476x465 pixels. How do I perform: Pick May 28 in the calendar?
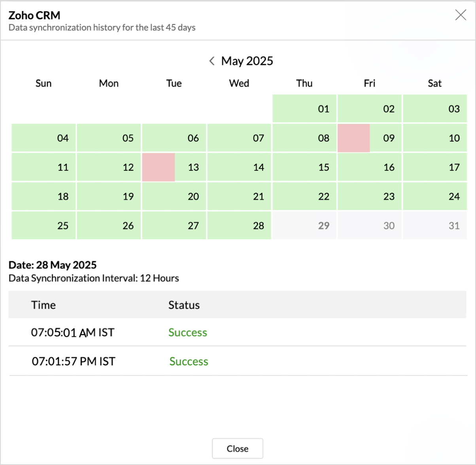239,225
